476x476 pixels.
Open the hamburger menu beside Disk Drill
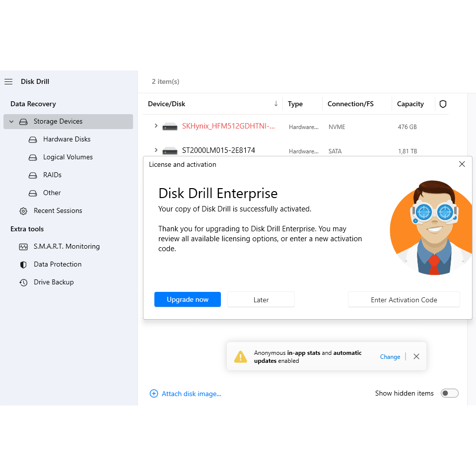click(x=8, y=81)
